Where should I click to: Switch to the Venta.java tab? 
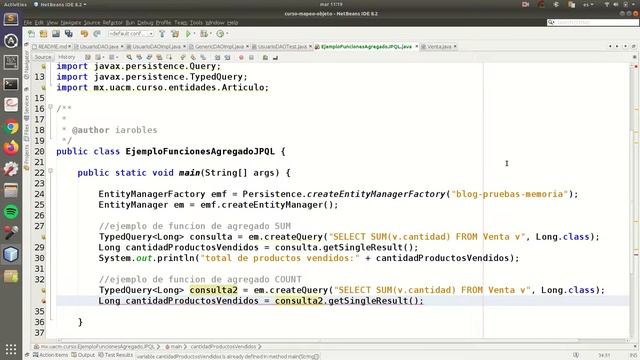(439, 47)
